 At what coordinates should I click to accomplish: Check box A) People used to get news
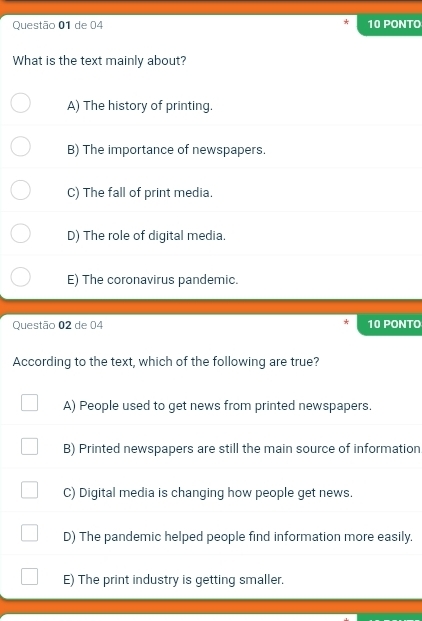coord(30,402)
